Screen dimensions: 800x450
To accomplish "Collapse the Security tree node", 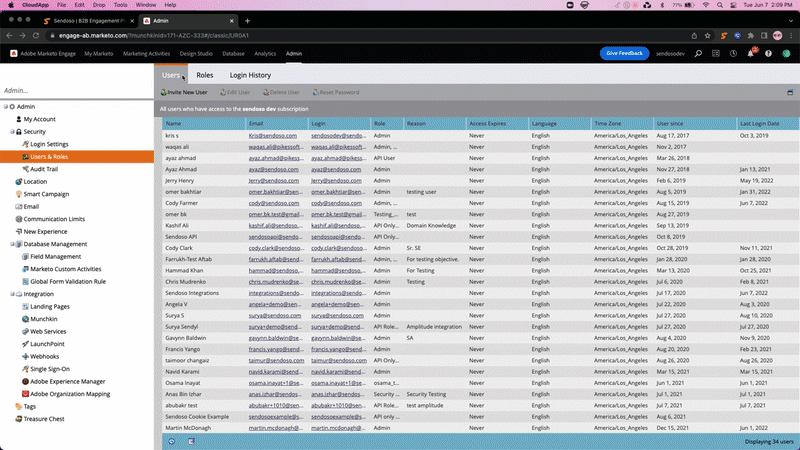I will point(12,132).
